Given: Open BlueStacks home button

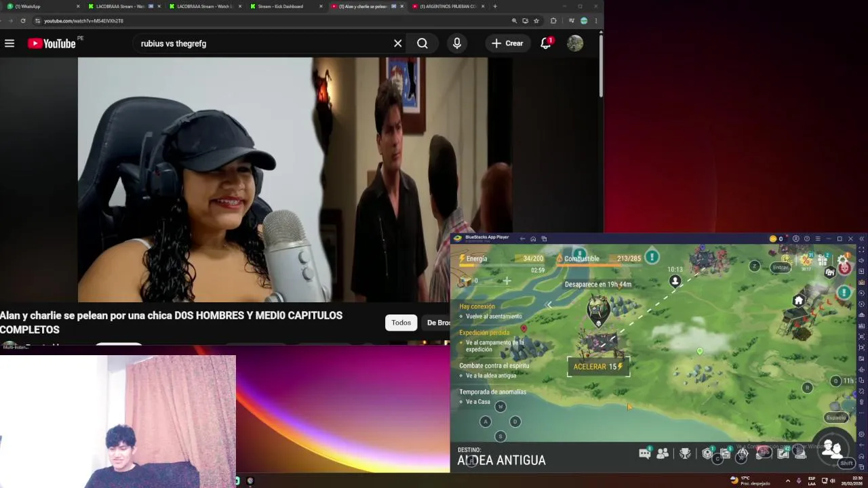Looking at the screenshot, I should click(x=533, y=239).
